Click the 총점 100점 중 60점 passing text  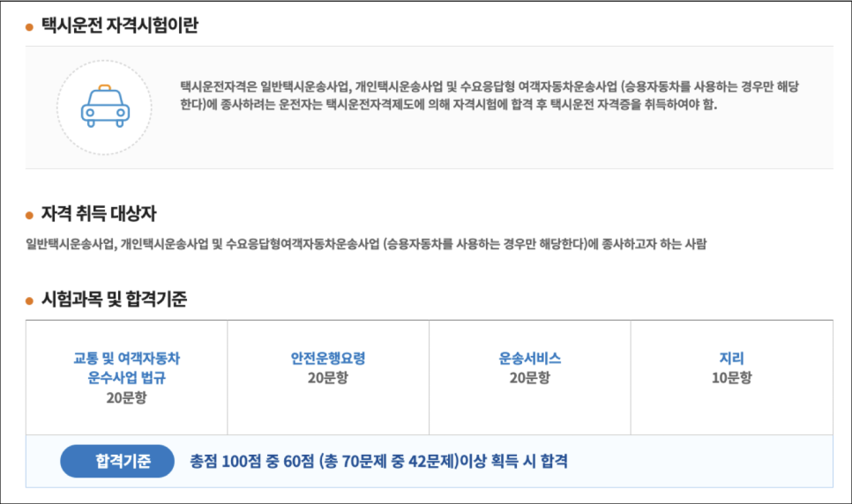tap(378, 461)
